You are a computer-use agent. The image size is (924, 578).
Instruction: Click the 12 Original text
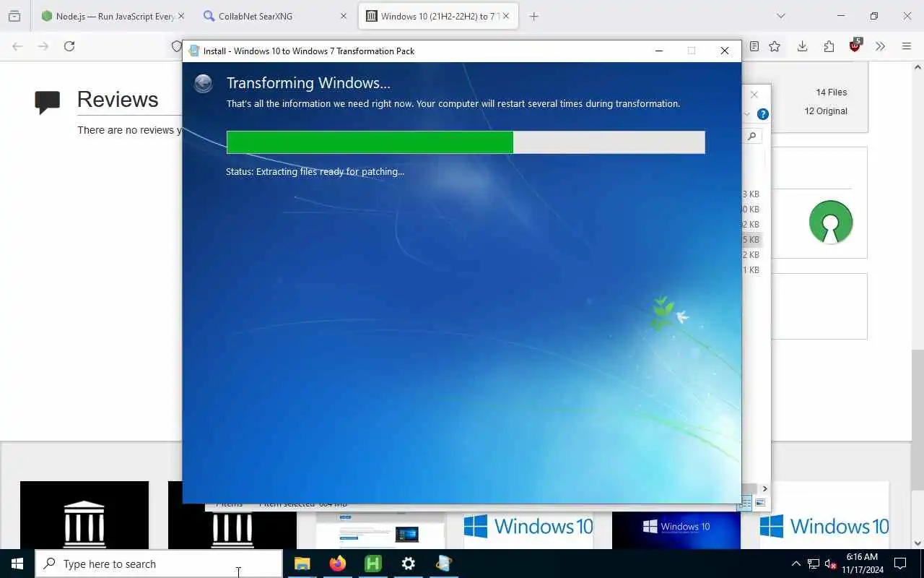click(x=826, y=111)
